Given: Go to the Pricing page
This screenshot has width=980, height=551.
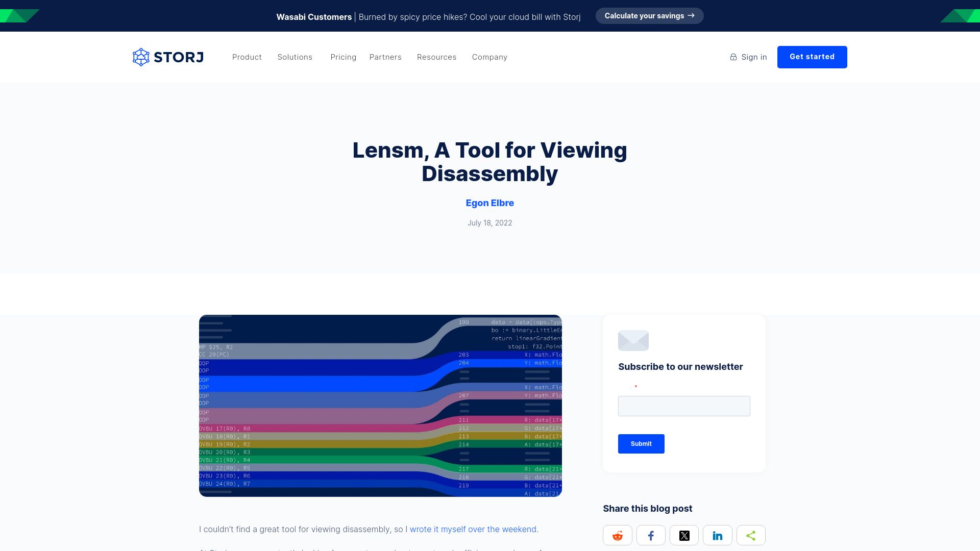Looking at the screenshot, I should (344, 57).
